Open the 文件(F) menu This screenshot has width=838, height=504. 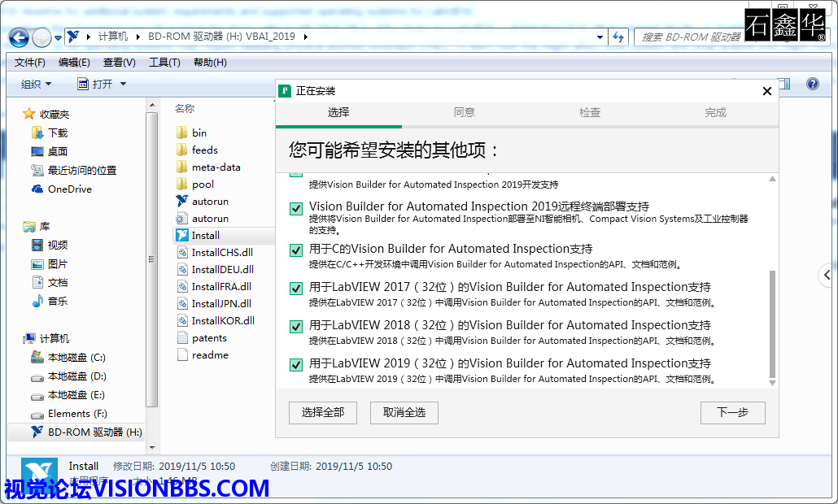(30, 63)
